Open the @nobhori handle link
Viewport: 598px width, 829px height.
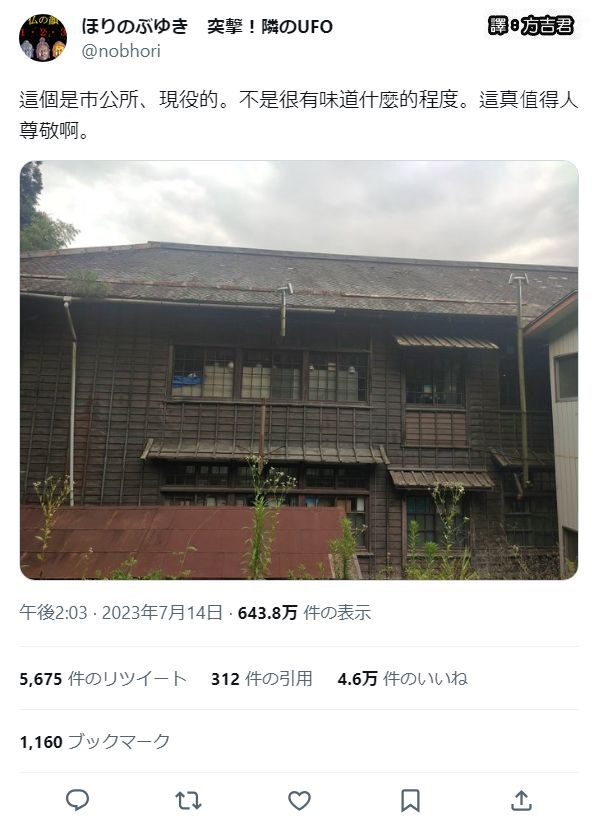click(x=121, y=51)
